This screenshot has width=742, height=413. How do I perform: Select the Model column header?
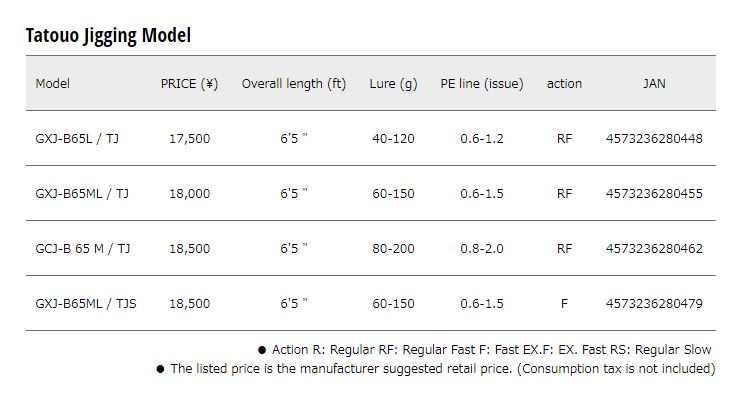(53, 84)
